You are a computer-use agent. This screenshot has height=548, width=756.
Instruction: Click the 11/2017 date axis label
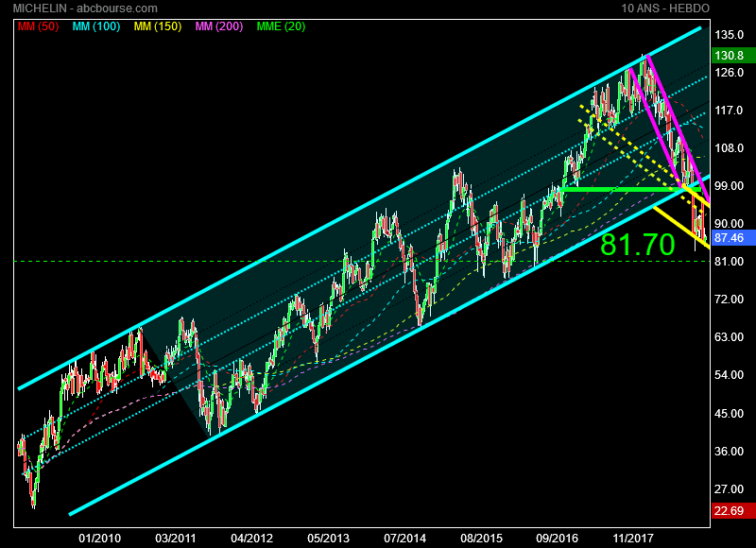633,538
